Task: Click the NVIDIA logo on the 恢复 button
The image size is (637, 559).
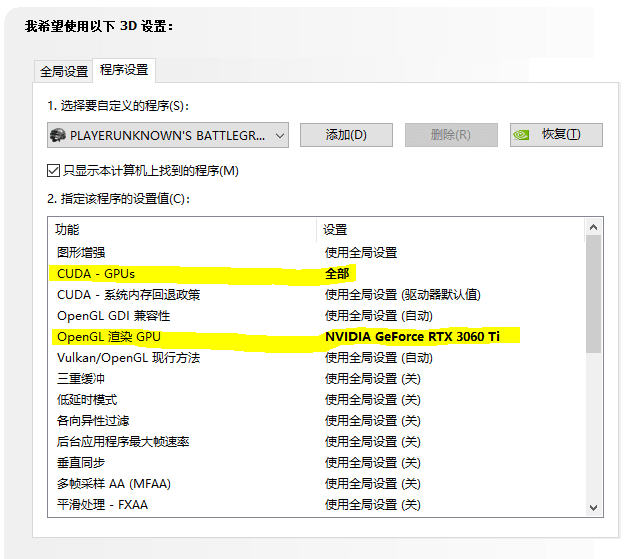Action: [x=522, y=135]
